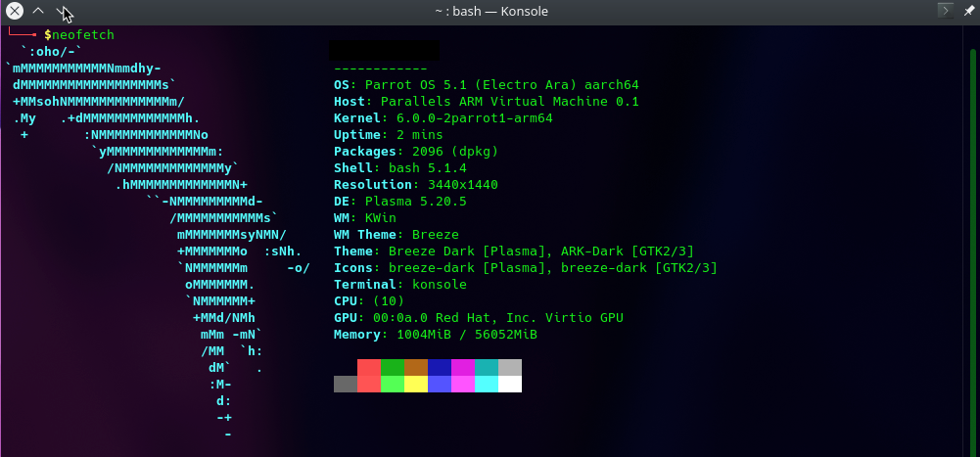The width and height of the screenshot is (980, 457).
Task: Click ASCII logo line 'mMMMMMMMsyNMN/'
Action: 232,235
